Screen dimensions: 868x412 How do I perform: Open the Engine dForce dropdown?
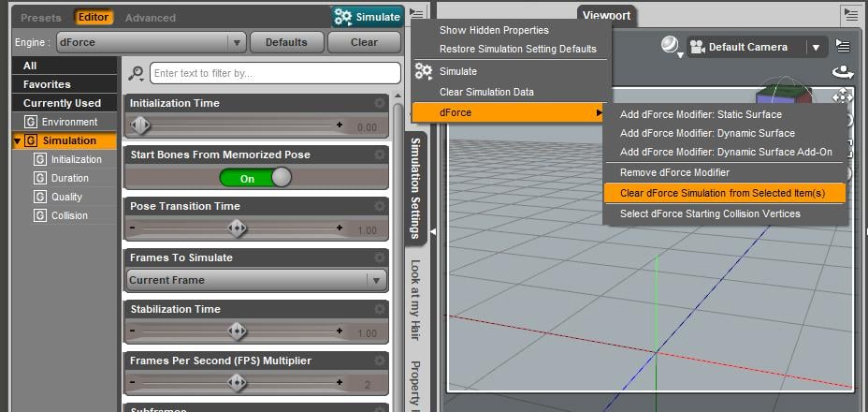tap(151, 42)
